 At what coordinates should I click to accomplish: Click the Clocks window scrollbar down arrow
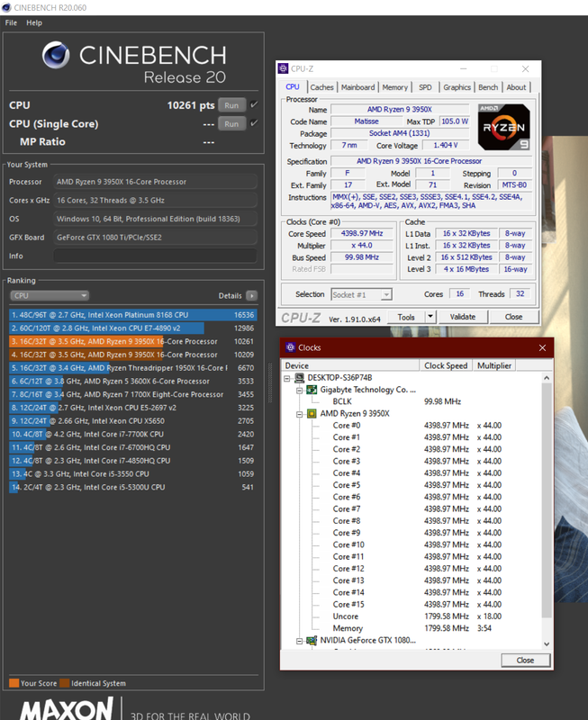547,643
